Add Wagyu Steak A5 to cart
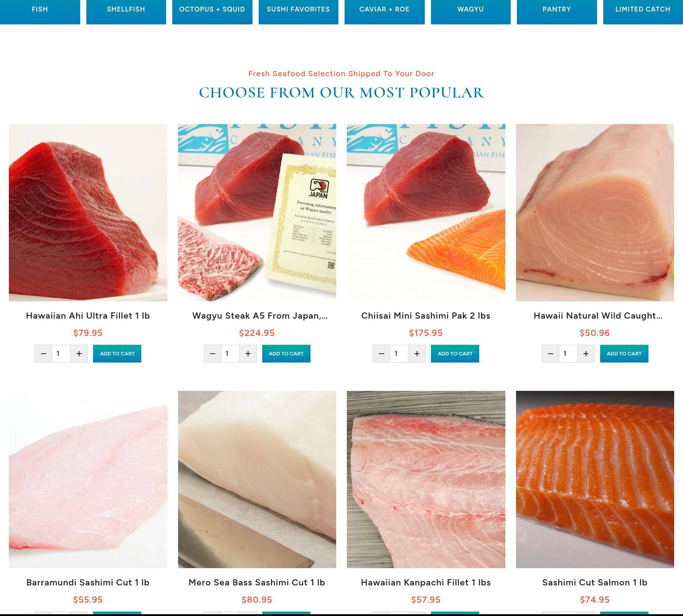683x616 pixels. [x=286, y=354]
